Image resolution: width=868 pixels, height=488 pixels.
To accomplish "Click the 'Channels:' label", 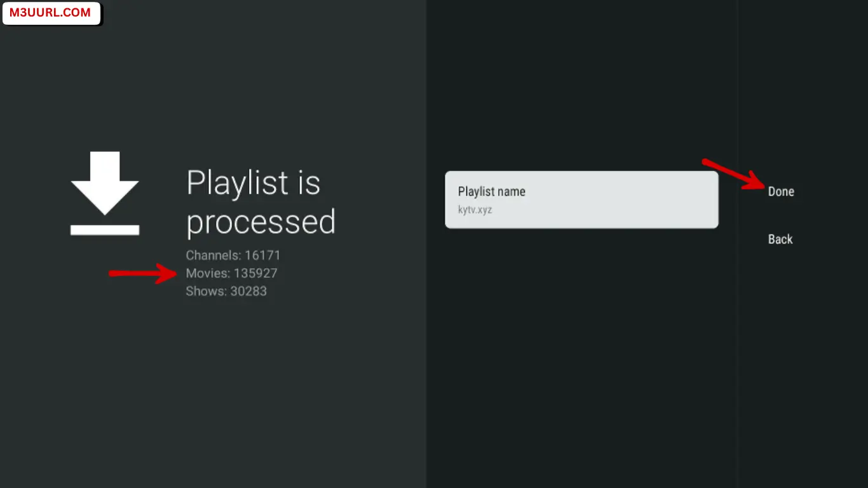I will coord(213,255).
